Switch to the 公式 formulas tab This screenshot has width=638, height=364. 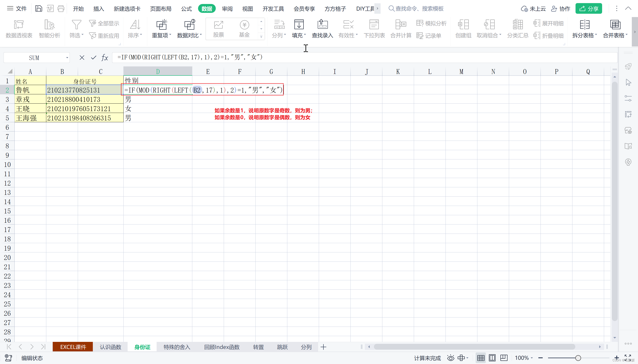click(x=186, y=9)
